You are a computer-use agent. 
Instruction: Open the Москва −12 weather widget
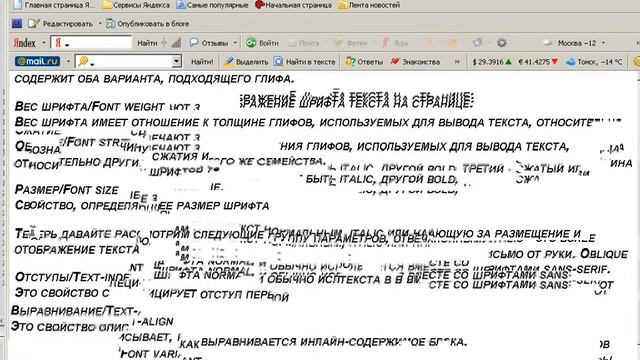click(x=569, y=43)
